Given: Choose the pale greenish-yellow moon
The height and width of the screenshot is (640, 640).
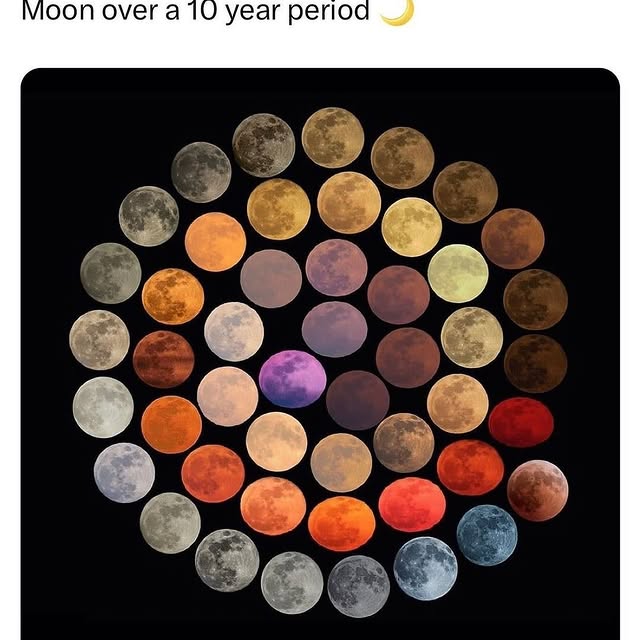Looking at the screenshot, I should (x=458, y=273).
